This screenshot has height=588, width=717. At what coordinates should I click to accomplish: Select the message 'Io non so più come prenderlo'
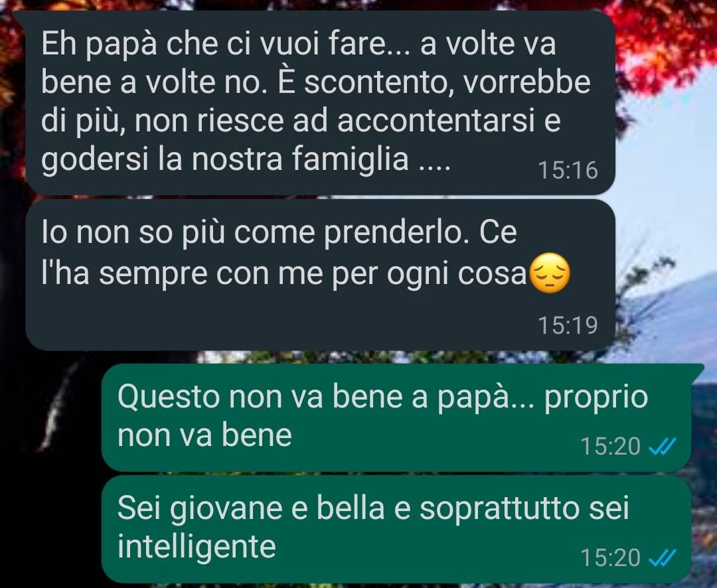click(x=320, y=275)
